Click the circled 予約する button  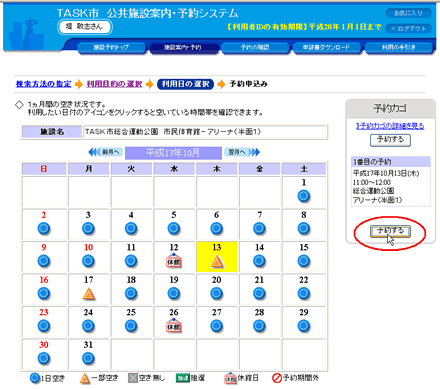390,231
